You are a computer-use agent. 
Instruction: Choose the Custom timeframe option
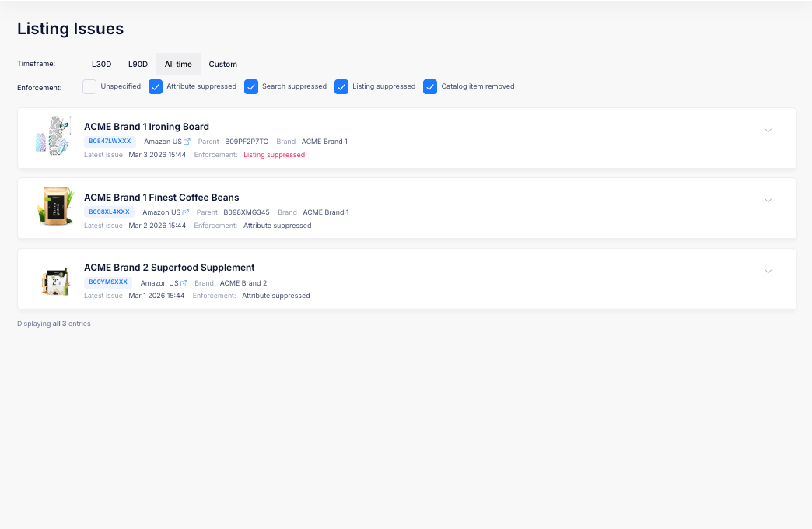[x=222, y=64]
